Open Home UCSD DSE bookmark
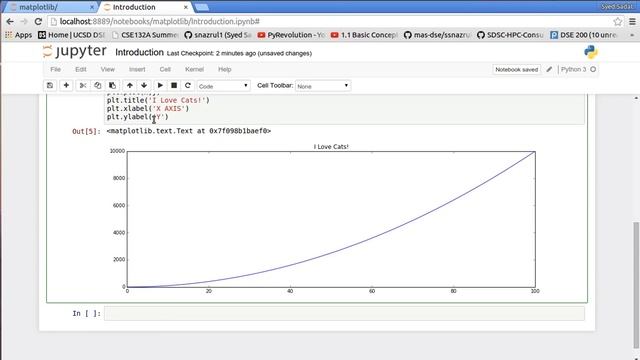The width and height of the screenshot is (640, 360). (72, 35)
